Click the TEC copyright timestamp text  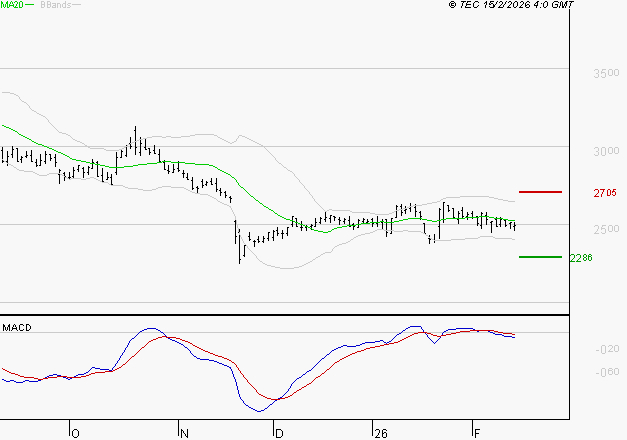coord(511,5)
